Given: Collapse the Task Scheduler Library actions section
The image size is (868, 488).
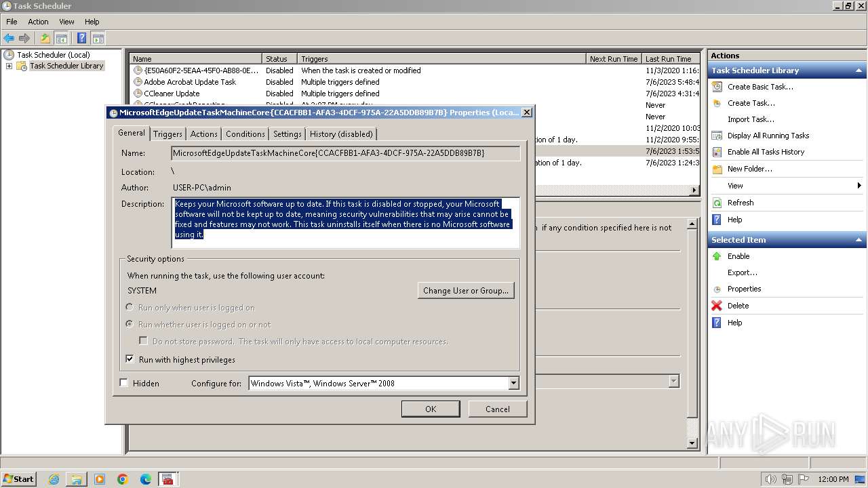Looking at the screenshot, I should coord(859,70).
